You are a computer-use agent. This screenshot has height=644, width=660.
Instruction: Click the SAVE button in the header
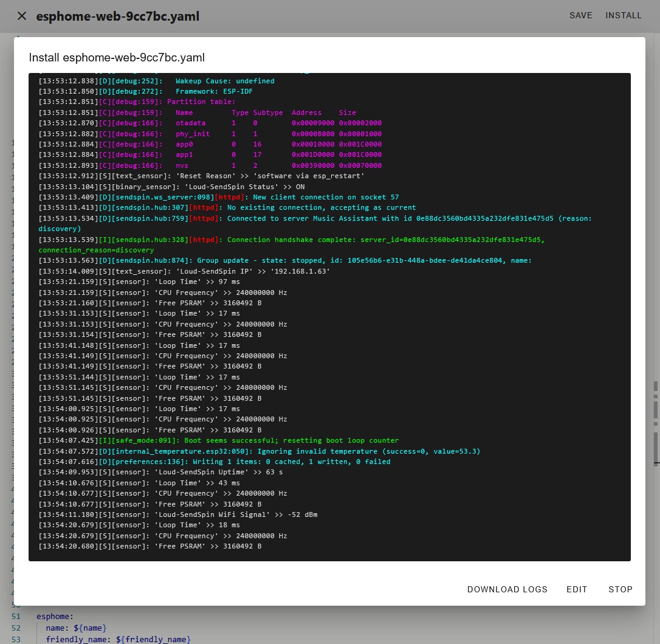(580, 16)
